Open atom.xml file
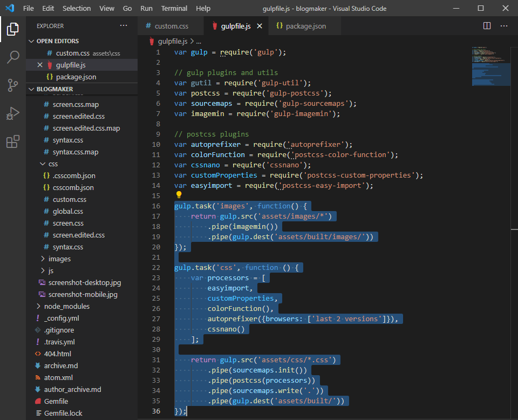The height and width of the screenshot is (420, 518). [x=81, y=378]
